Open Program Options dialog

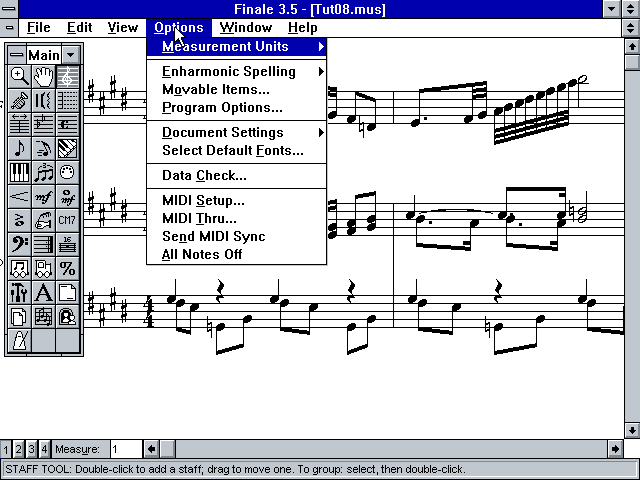(x=237, y=107)
